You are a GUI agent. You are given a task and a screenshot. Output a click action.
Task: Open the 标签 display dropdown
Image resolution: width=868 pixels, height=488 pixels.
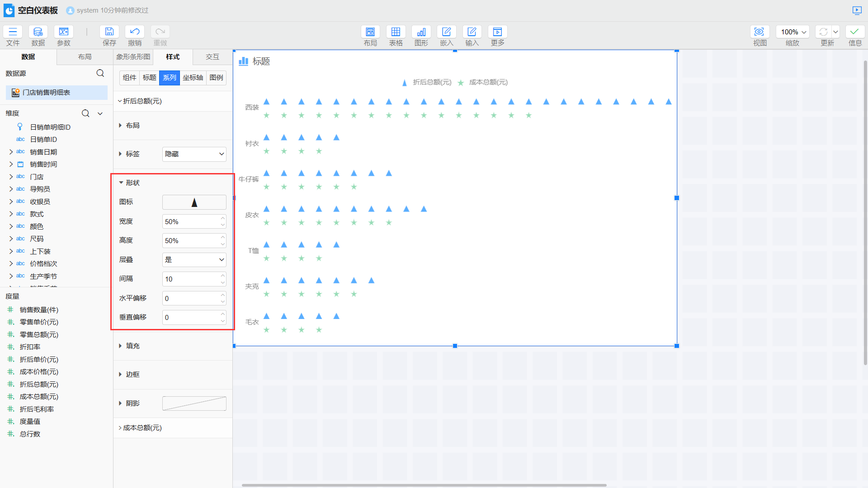click(194, 154)
